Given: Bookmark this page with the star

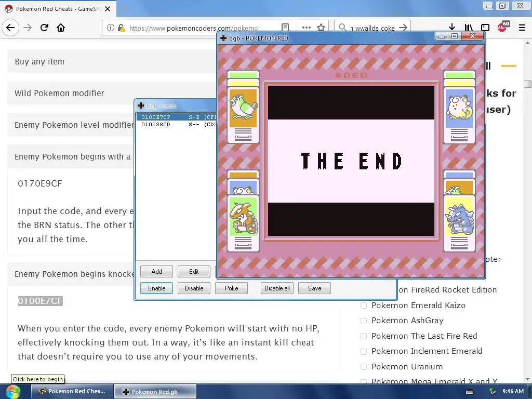Looking at the screenshot, I should point(321,28).
